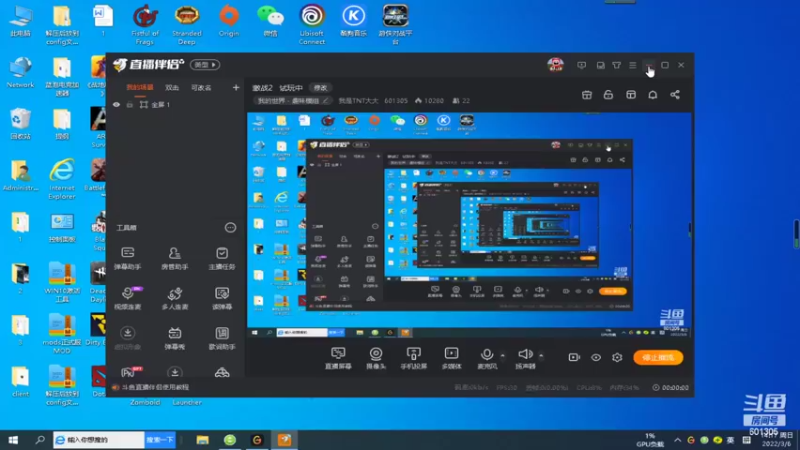800x450 pixels.
Task: Click the Windows Start button
Action: (13, 440)
